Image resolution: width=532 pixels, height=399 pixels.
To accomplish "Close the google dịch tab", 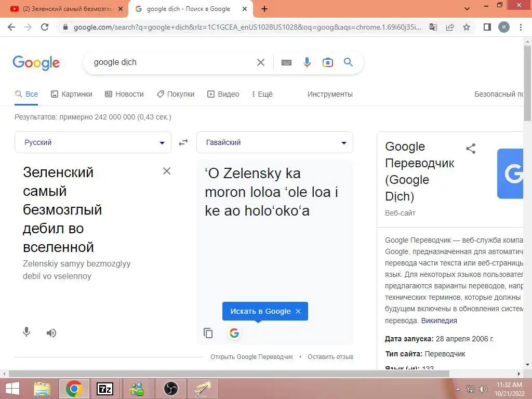I will [x=245, y=9].
